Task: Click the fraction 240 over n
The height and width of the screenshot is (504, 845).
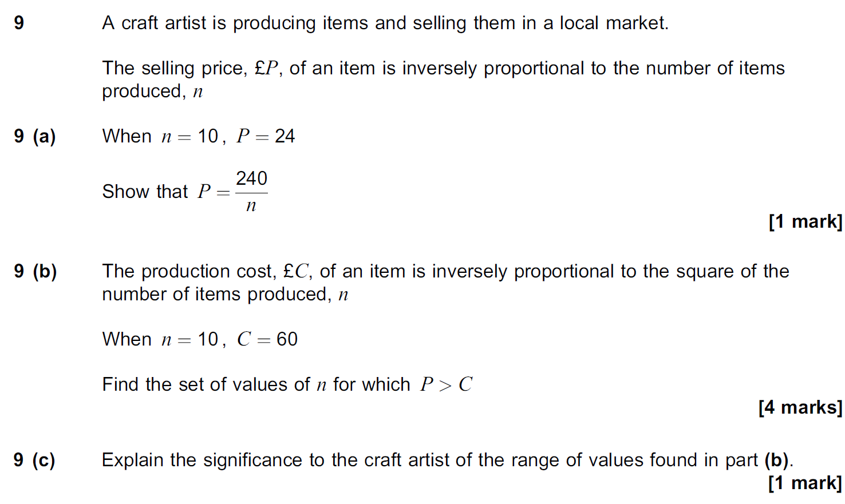Action: click(x=251, y=192)
